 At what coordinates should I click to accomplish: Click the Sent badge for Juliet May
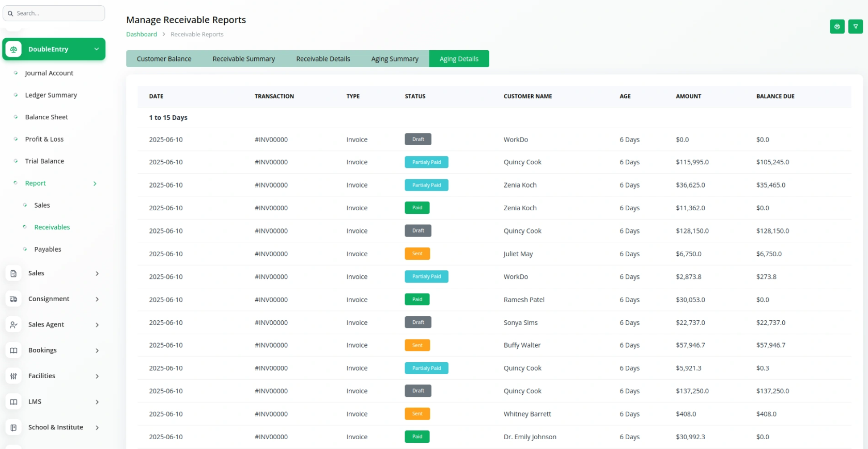(x=417, y=254)
